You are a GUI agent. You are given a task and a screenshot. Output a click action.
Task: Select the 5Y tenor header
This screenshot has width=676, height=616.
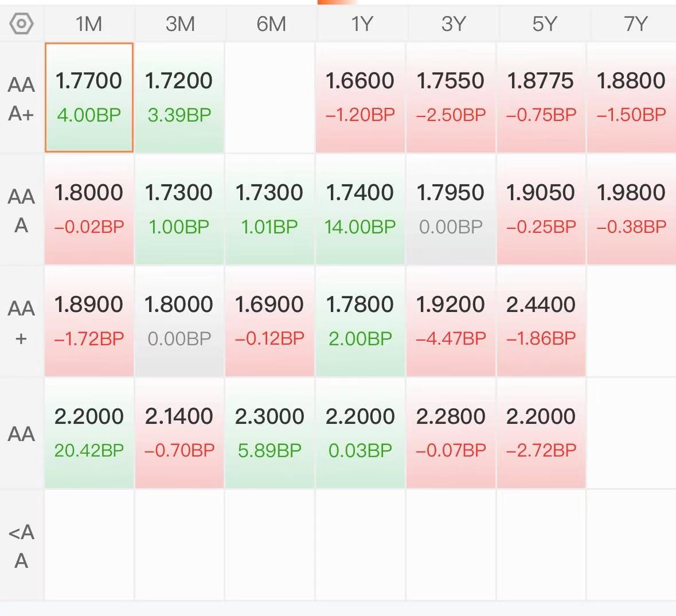544,24
